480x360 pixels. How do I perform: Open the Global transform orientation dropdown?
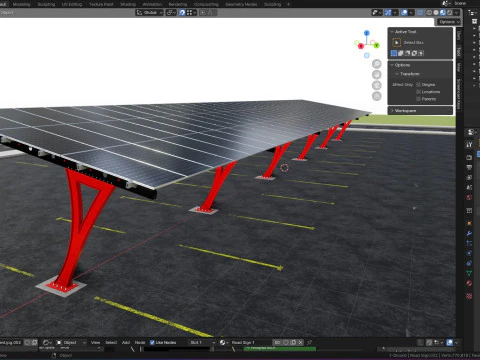[x=149, y=13]
